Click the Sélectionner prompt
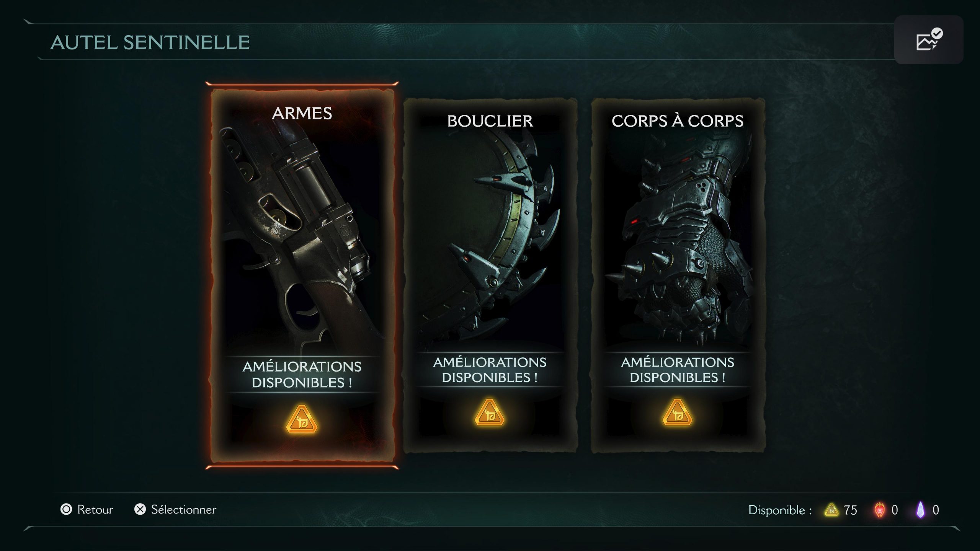 click(x=184, y=509)
